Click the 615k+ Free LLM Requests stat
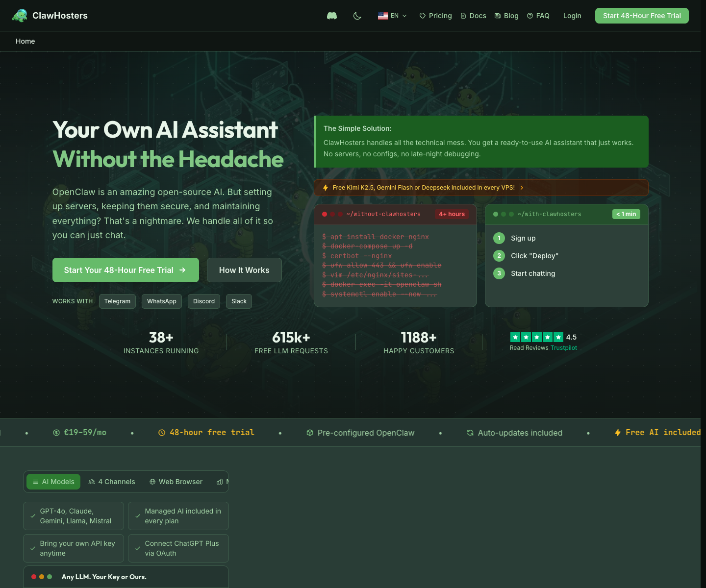This screenshot has height=588, width=706. 291,343
